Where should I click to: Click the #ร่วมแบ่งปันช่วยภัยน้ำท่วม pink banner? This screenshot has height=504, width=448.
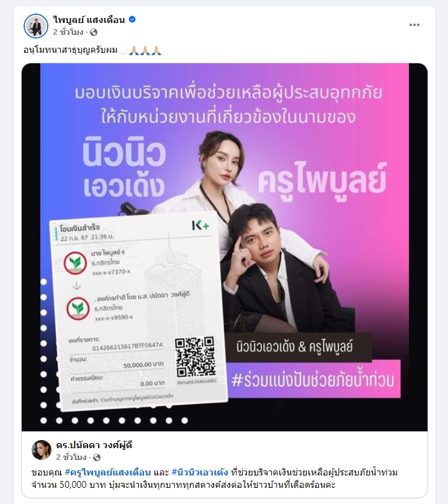click(313, 380)
